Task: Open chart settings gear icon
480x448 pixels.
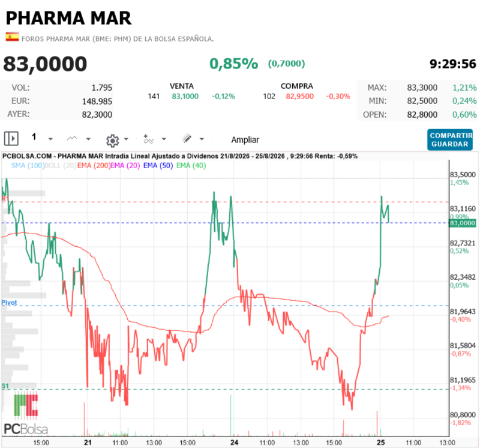Action: (112, 141)
